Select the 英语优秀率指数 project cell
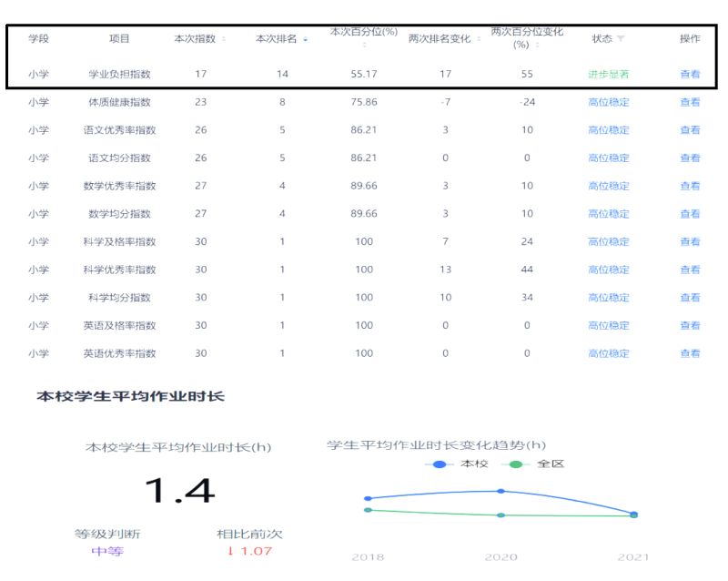The image size is (728, 581). (x=119, y=353)
